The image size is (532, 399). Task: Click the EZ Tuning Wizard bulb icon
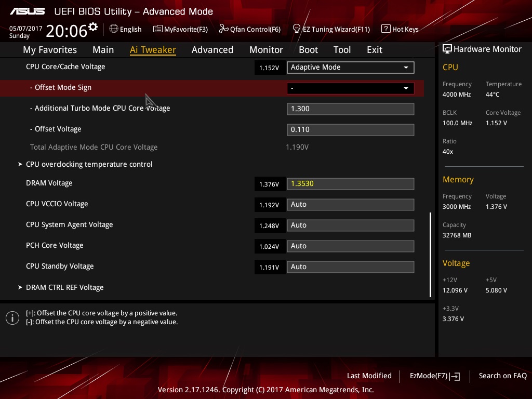[297, 29]
